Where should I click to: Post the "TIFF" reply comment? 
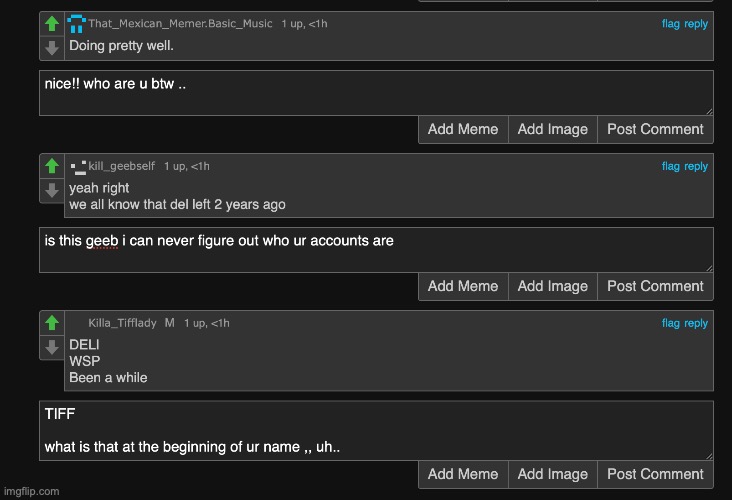tap(655, 474)
